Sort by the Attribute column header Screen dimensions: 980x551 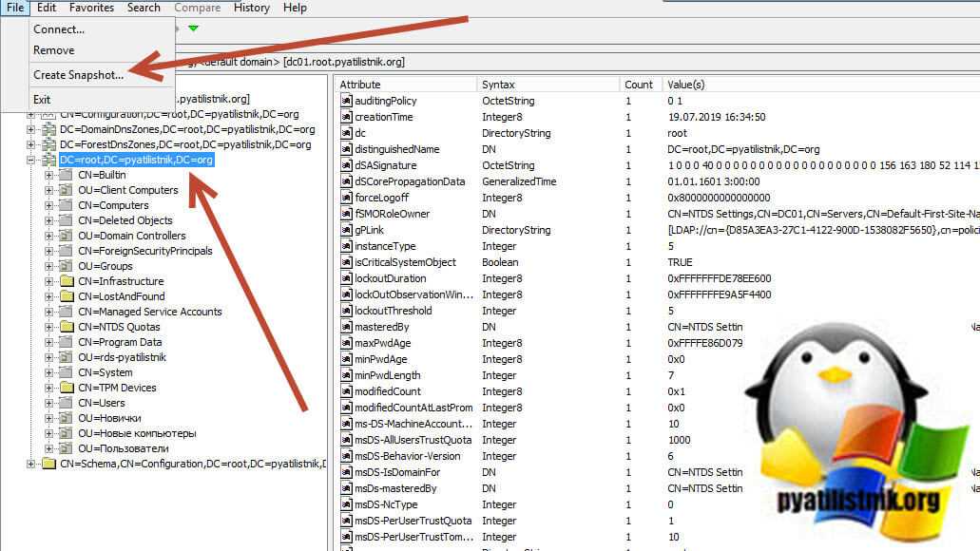[405, 85]
